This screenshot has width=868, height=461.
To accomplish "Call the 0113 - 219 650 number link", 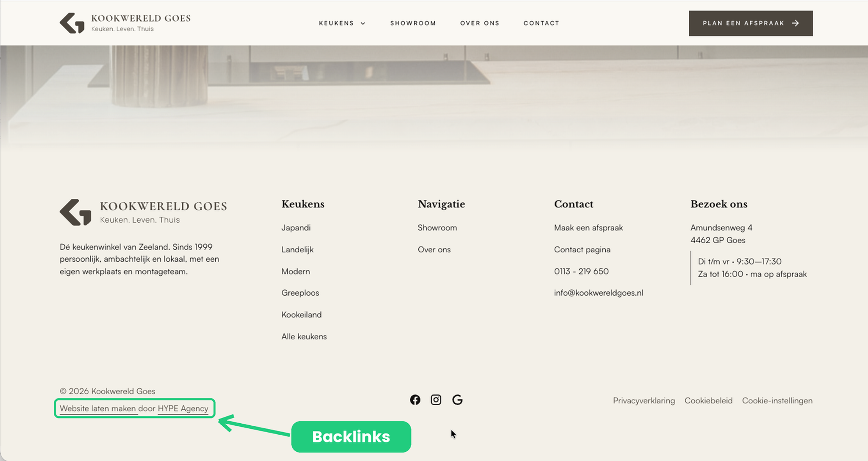I will coord(581,271).
